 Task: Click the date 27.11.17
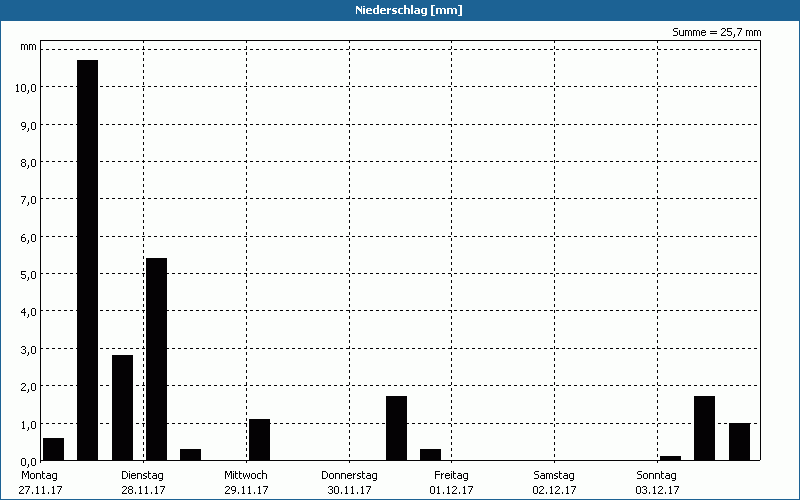point(40,490)
